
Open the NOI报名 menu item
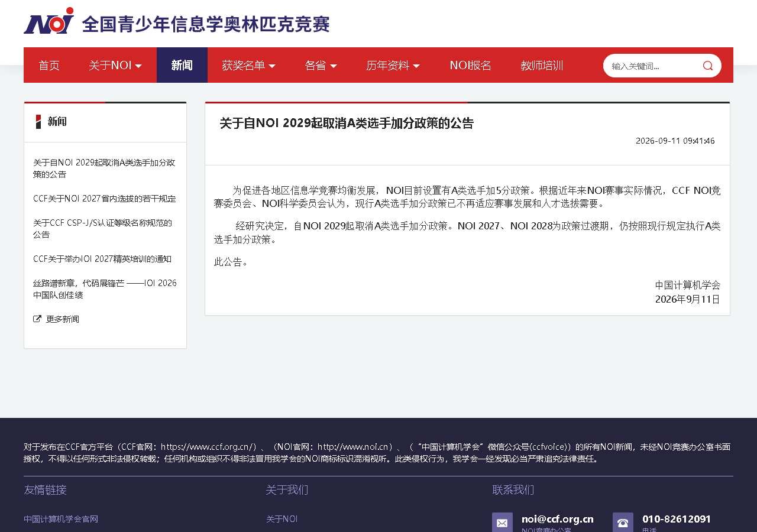tap(471, 66)
